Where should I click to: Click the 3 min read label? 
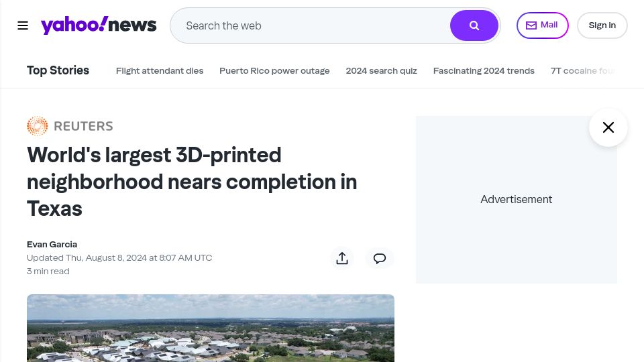[48, 271]
